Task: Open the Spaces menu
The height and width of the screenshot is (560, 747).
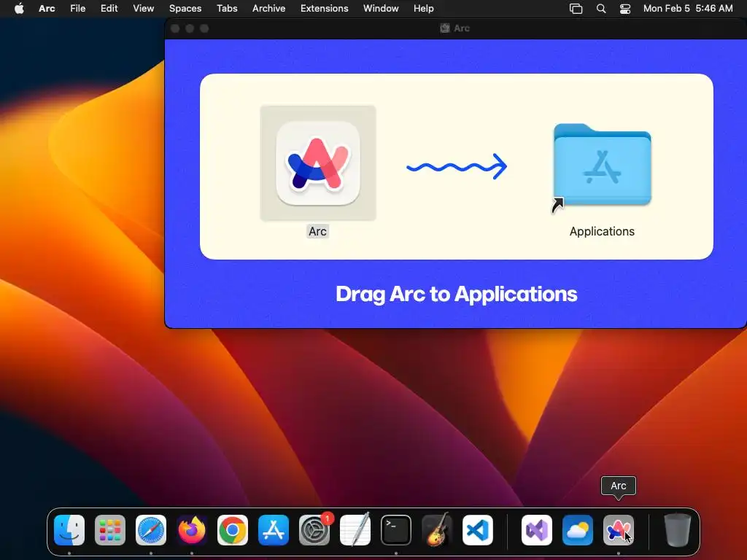Action: tap(185, 9)
